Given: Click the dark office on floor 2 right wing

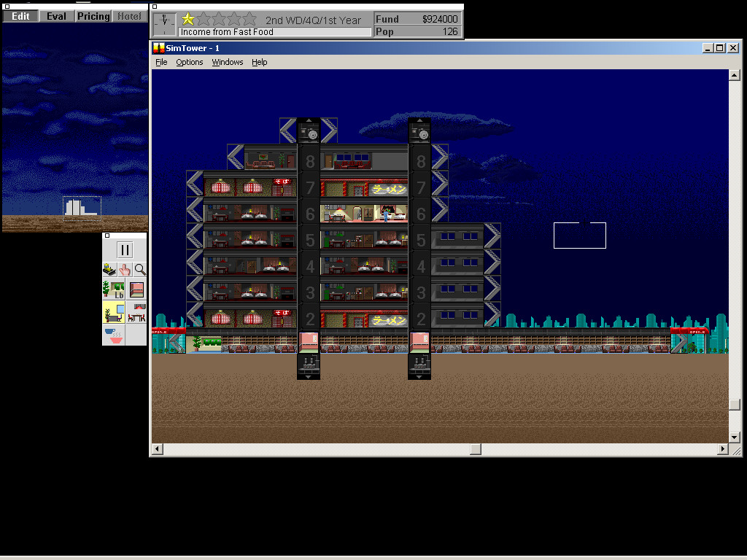Looking at the screenshot, I should (457, 317).
